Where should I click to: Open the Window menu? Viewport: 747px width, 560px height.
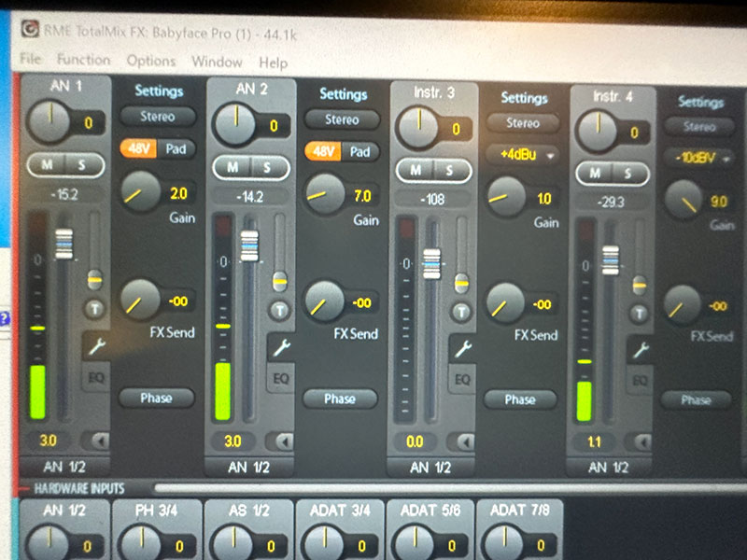(217, 62)
